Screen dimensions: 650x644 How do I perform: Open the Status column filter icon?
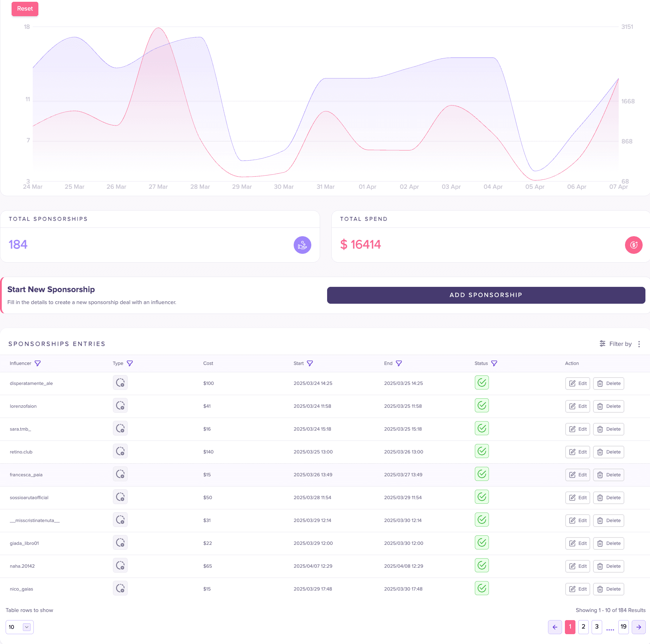click(x=494, y=363)
